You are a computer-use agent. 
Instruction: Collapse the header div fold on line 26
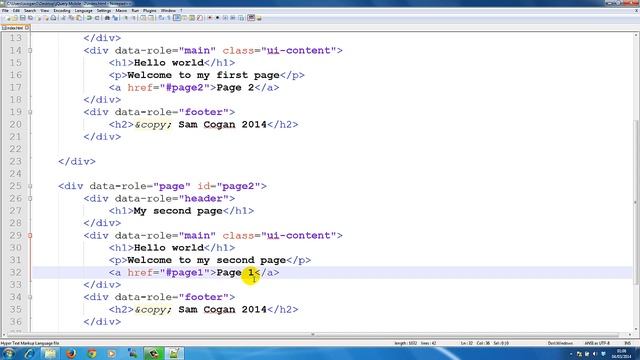tap(30, 199)
